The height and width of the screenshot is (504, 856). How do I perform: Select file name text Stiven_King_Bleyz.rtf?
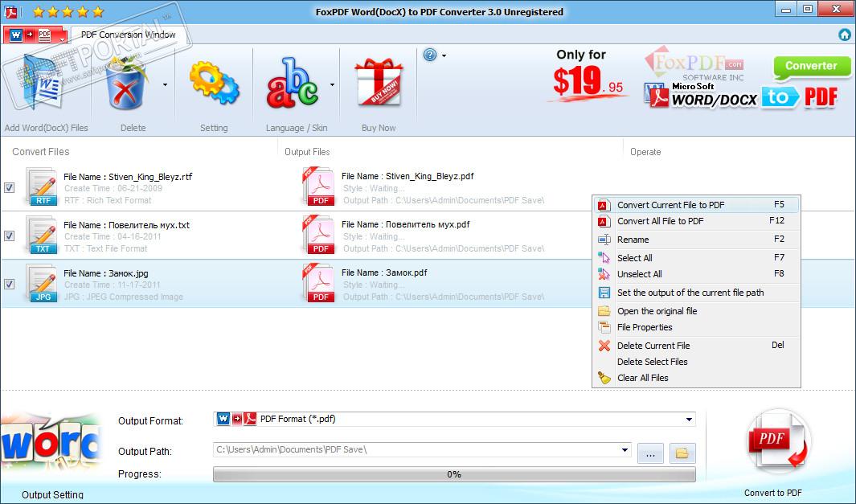tap(150, 177)
